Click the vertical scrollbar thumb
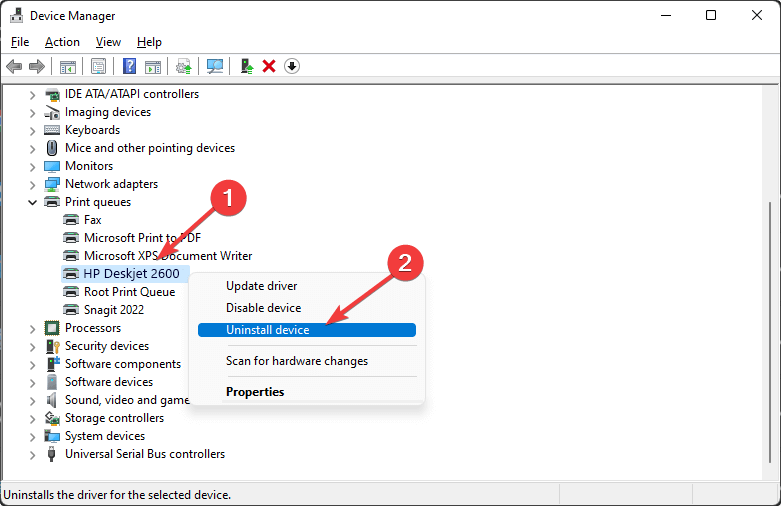Viewport: 781px width, 506px height. (771, 334)
